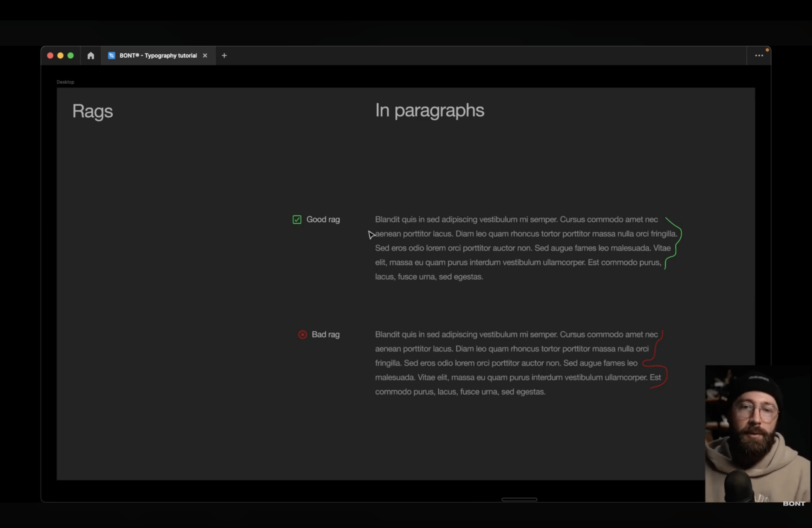Select the Good rag text label

tap(323, 220)
